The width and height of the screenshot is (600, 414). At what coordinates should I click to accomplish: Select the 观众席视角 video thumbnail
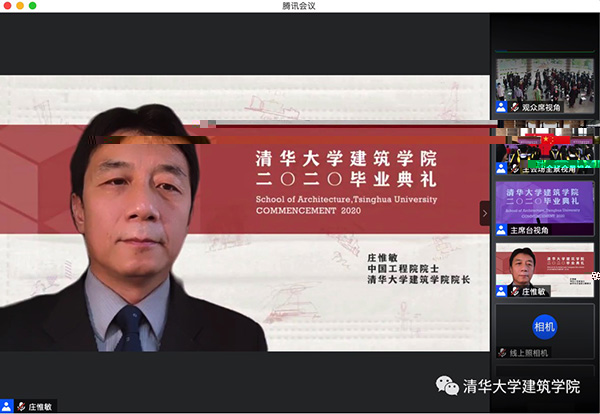[545, 86]
